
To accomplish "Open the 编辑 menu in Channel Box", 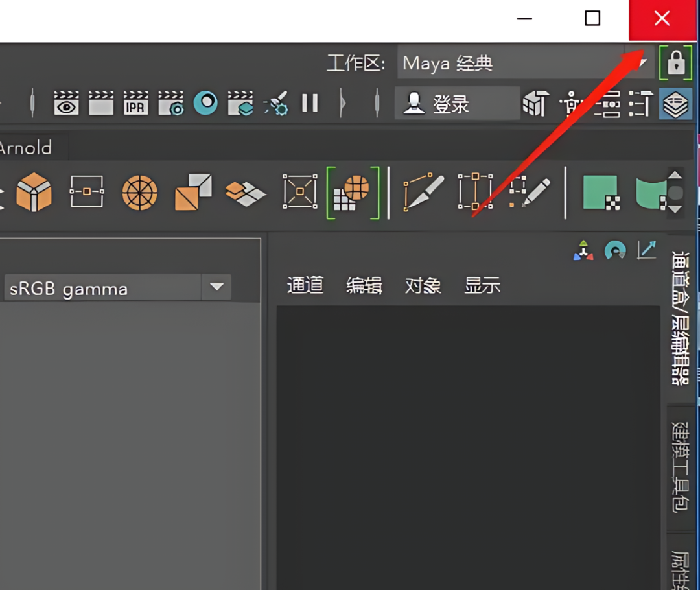I will click(364, 285).
